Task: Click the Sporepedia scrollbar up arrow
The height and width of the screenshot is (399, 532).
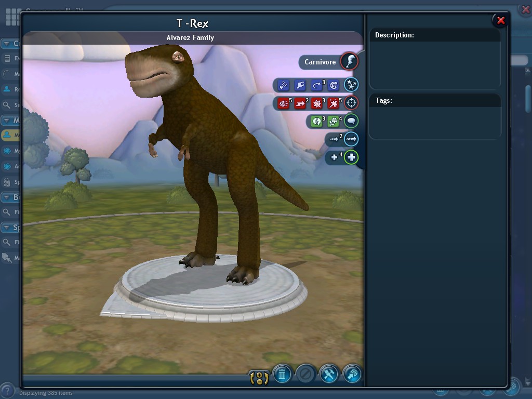Action: coord(528,70)
